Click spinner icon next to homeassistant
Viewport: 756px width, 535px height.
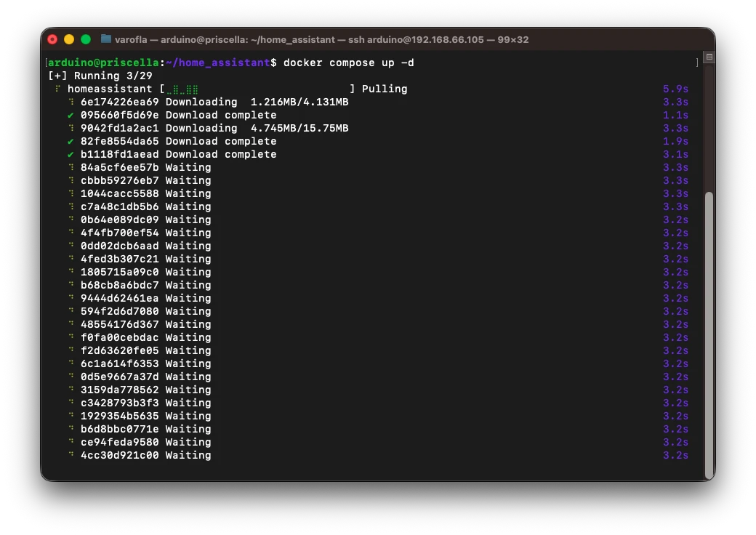coord(57,89)
